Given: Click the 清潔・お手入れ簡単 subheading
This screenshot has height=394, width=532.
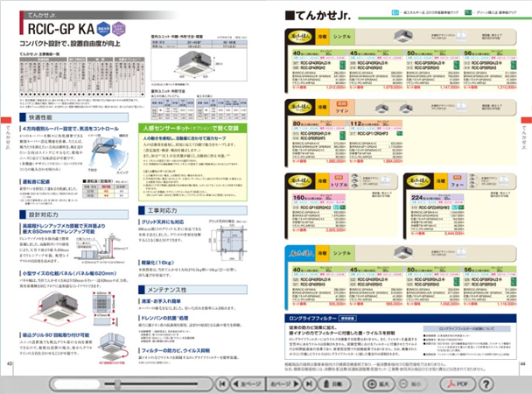Looking at the screenshot, I should click(x=161, y=301).
